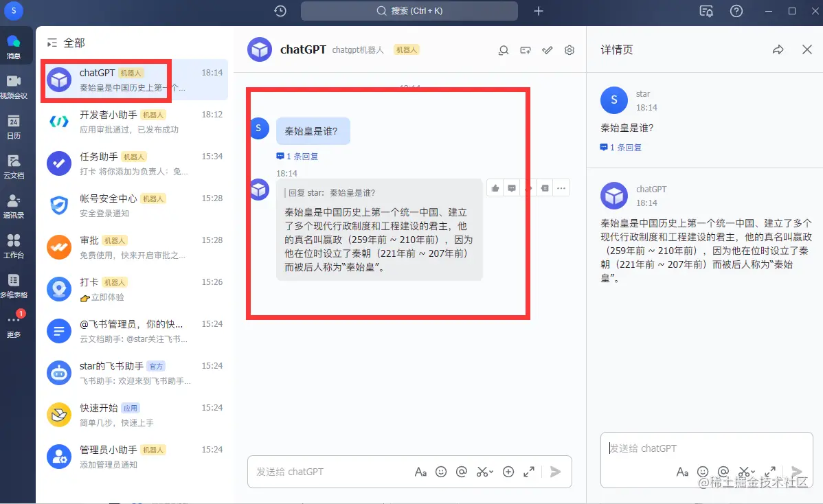Click Aa formatting in details panel input

(681, 472)
